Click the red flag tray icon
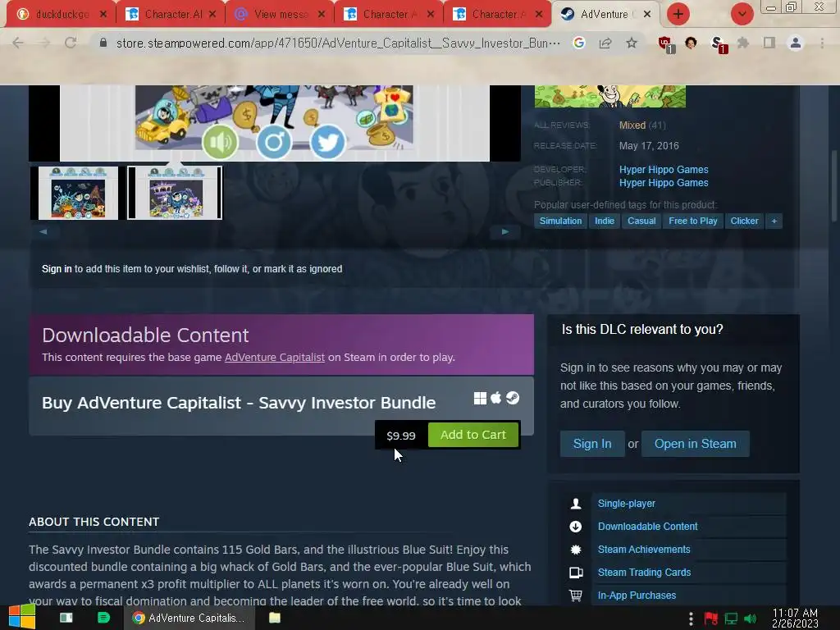The image size is (840, 630). click(x=711, y=619)
